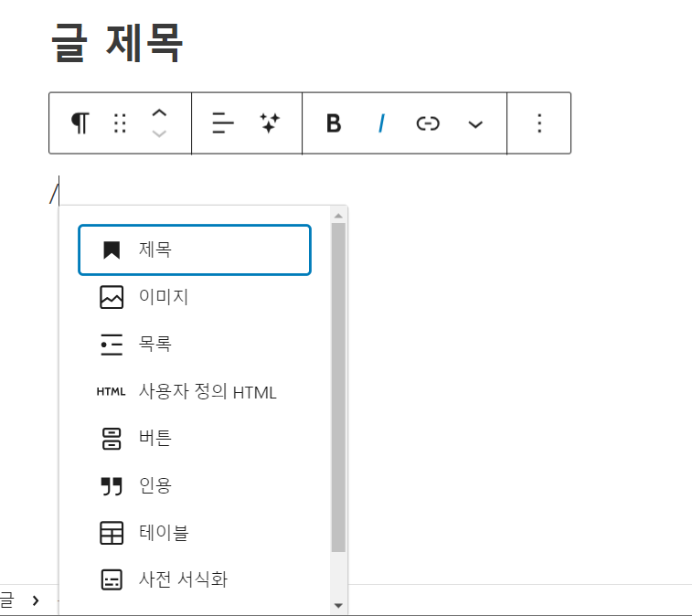This screenshot has width=692, height=616.
Task: Select the 사전 서식화 preformatted block
Action: click(x=195, y=579)
